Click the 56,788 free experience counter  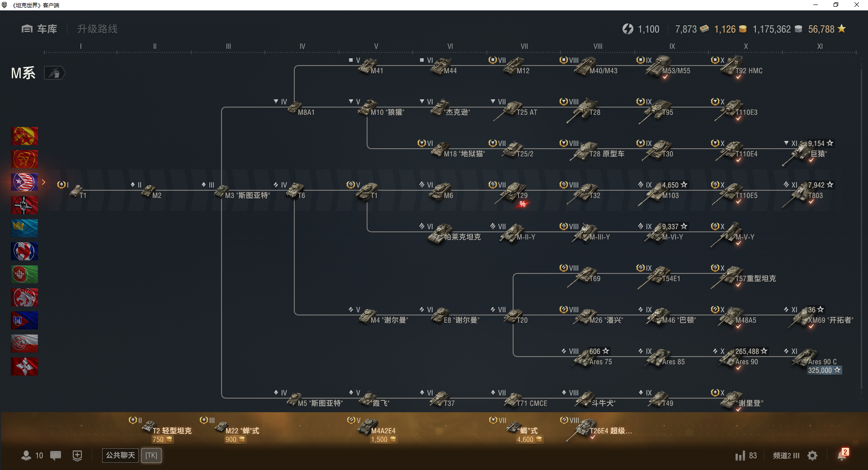coord(827,29)
